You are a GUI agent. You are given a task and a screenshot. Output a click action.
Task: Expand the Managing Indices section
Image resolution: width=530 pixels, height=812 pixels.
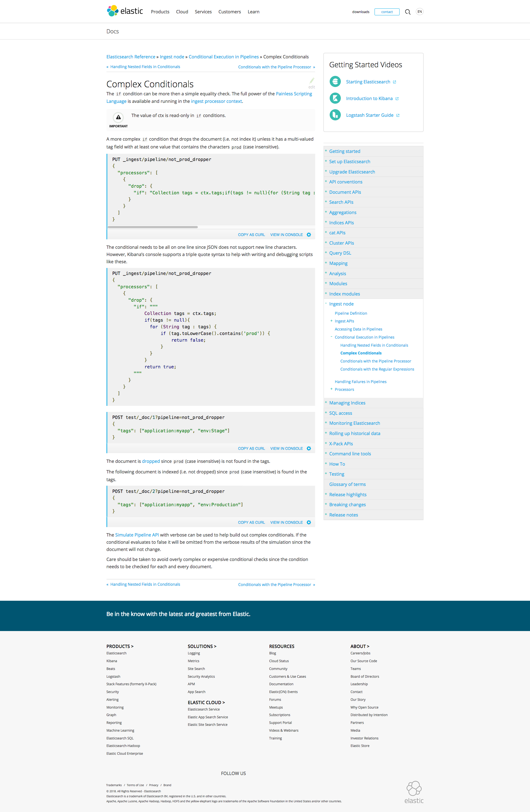(x=326, y=403)
